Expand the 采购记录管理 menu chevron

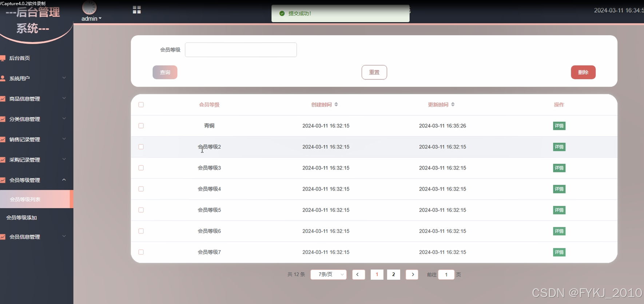tap(64, 159)
